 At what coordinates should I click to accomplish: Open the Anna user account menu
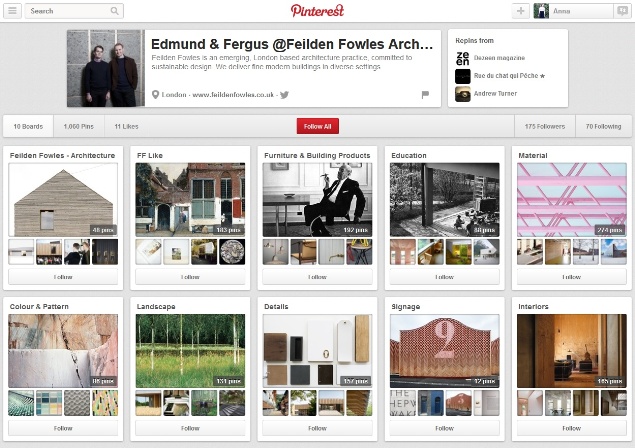tap(573, 11)
